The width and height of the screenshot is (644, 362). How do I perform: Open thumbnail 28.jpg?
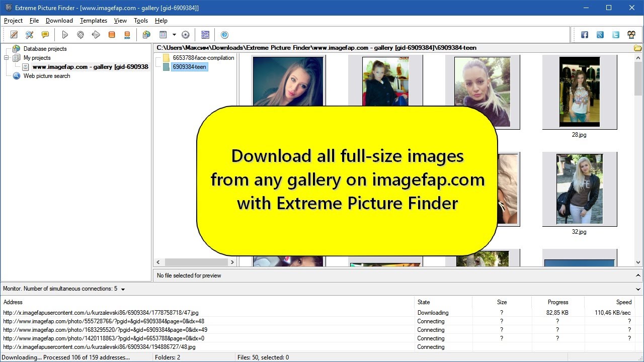579,92
